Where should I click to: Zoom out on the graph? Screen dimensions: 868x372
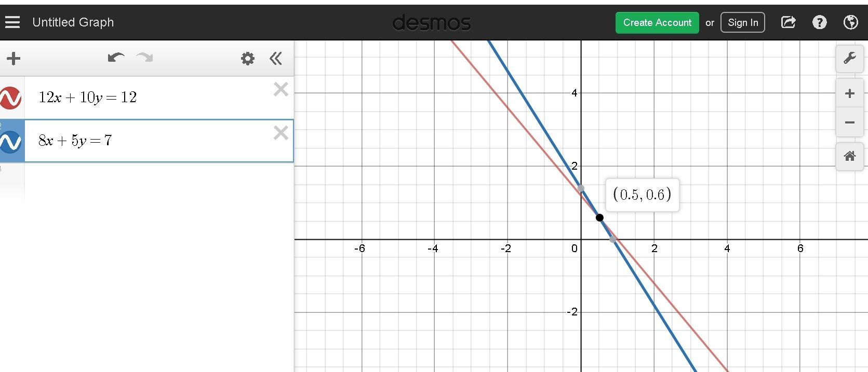850,122
